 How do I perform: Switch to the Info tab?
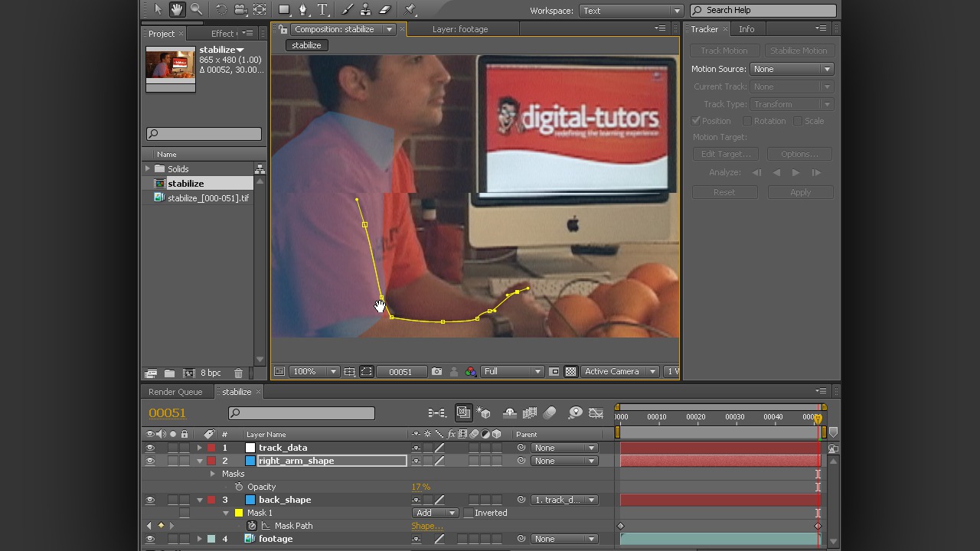(x=746, y=29)
